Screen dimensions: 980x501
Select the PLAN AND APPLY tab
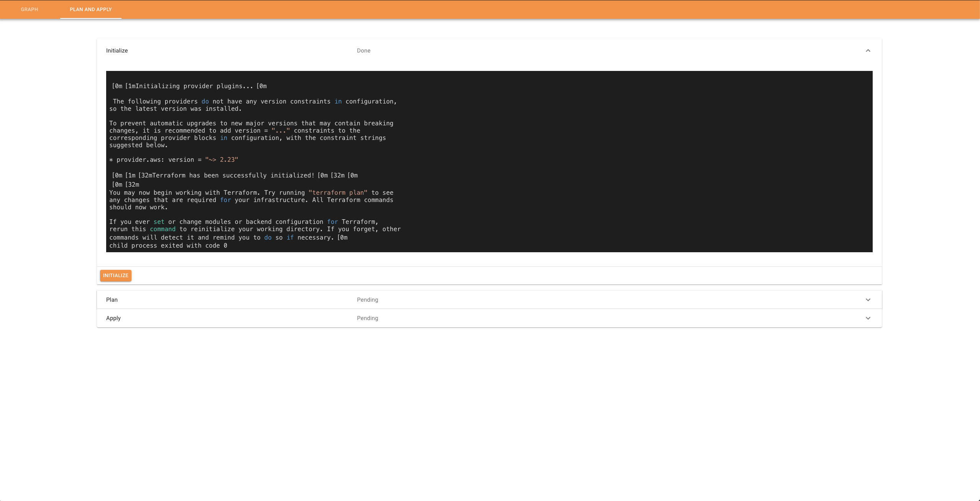tap(90, 9)
